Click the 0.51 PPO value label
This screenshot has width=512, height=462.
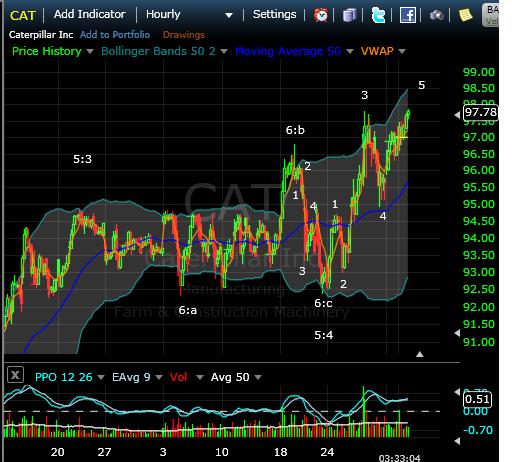tap(477, 399)
